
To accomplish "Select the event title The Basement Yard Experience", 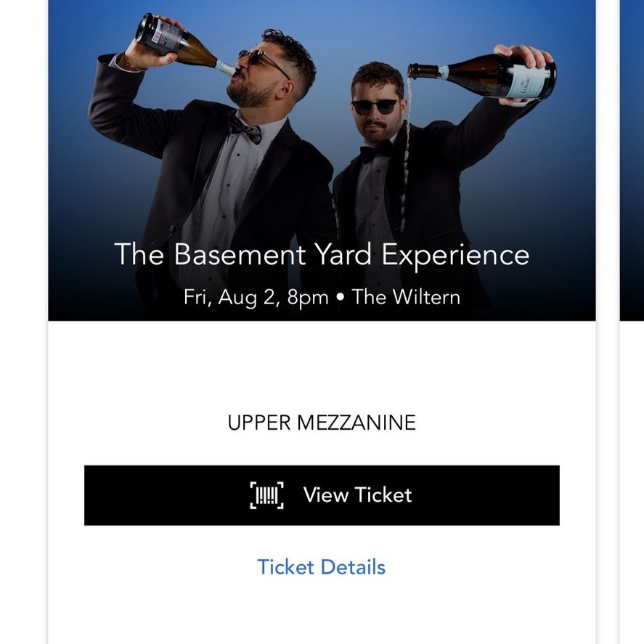I will (322, 255).
